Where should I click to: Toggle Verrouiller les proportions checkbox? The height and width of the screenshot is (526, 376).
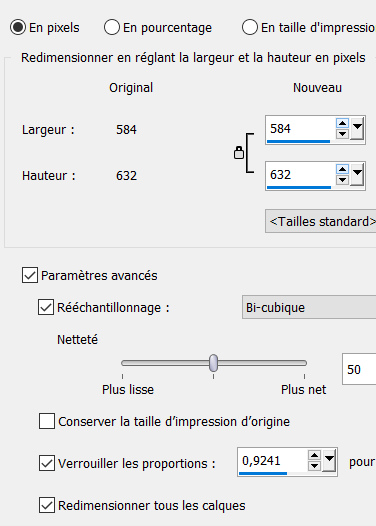coord(47,463)
